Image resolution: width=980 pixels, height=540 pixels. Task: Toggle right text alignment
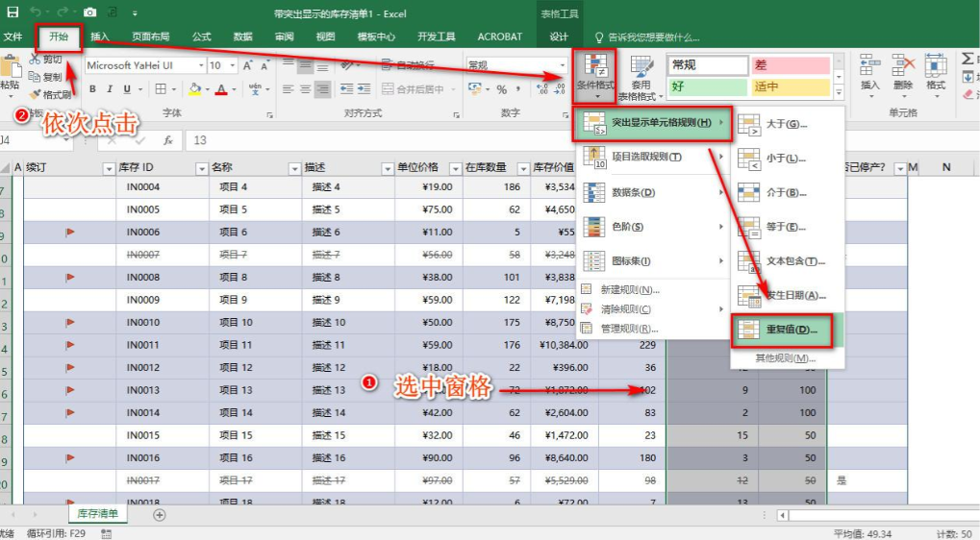click(322, 89)
